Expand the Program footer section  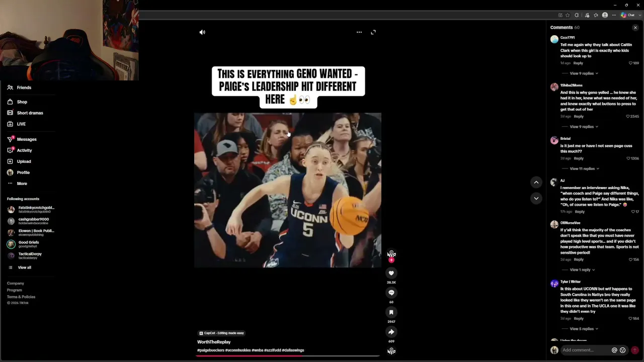[x=15, y=290]
